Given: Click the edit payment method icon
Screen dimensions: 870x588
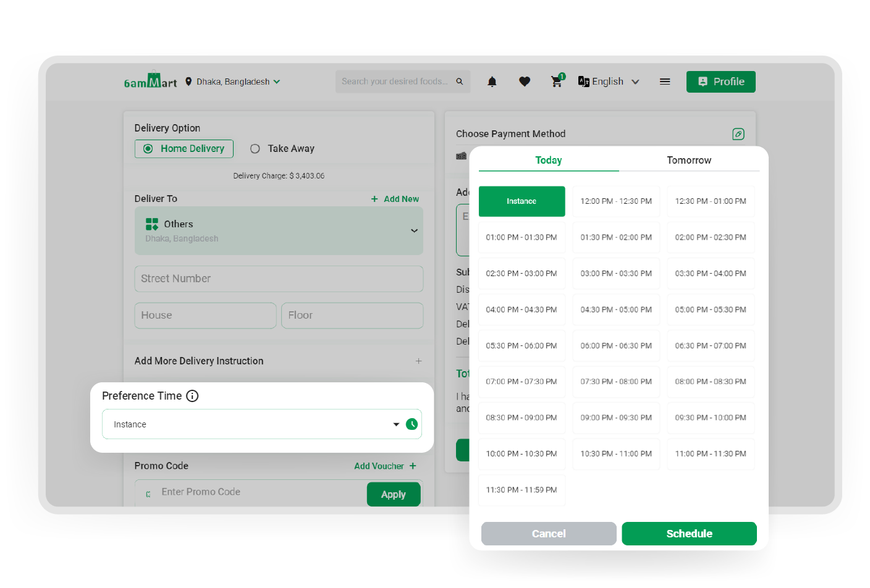Looking at the screenshot, I should coord(738,134).
